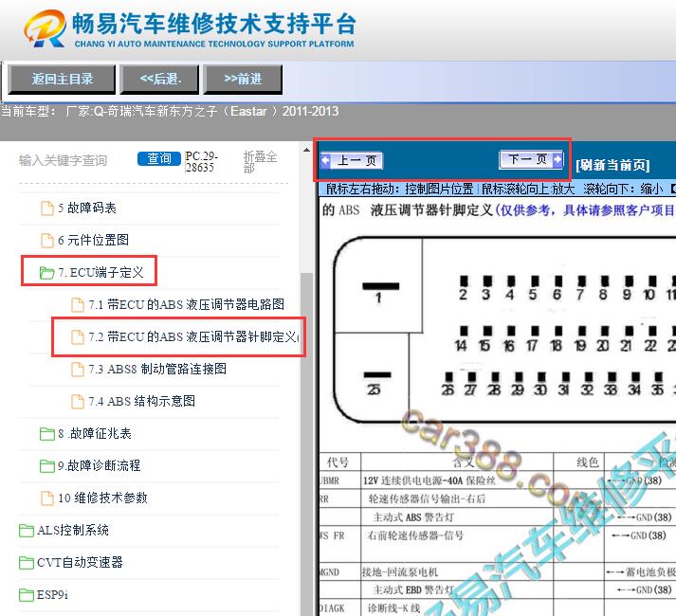Click the platform logo icon

(46, 28)
